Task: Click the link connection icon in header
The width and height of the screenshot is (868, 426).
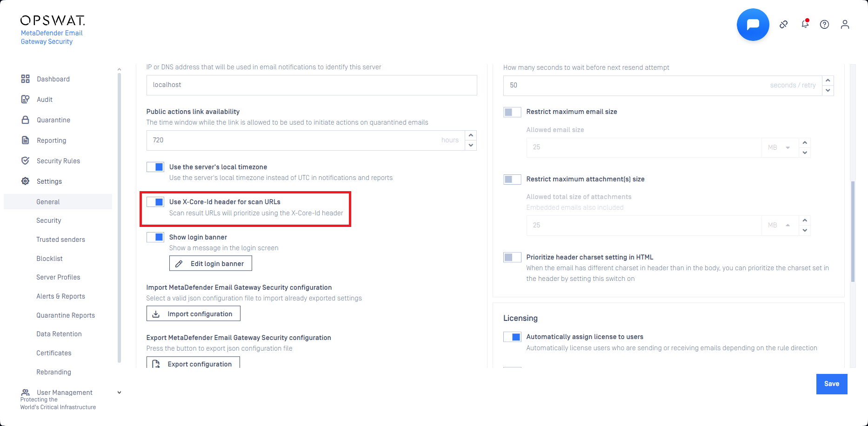Action: (784, 25)
